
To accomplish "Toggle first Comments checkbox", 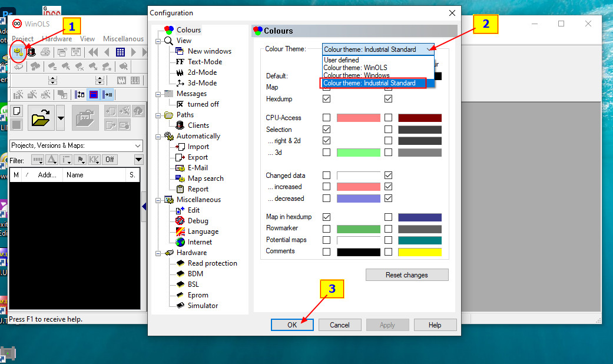I will (x=326, y=252).
